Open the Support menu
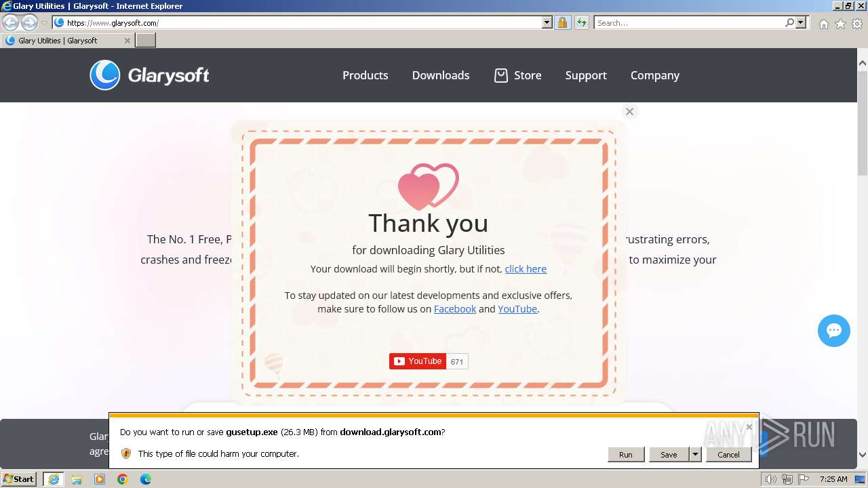Image resolution: width=868 pixels, height=488 pixels. [x=586, y=75]
